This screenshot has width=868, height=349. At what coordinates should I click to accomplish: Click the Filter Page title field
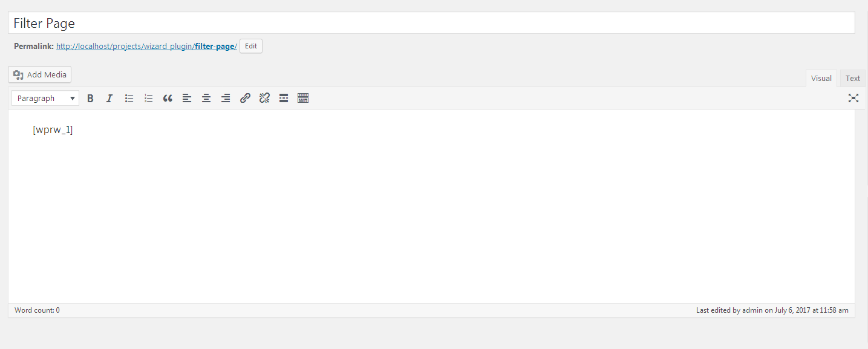coord(431,23)
